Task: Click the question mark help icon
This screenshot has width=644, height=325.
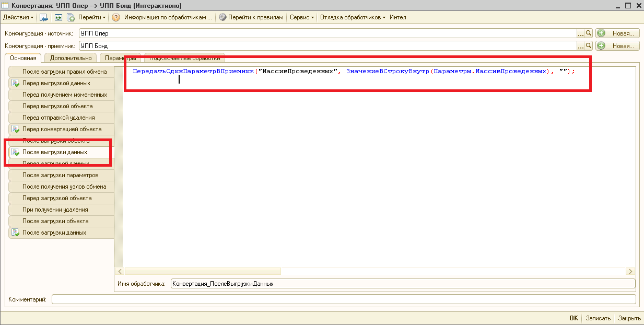Action: [x=116, y=17]
